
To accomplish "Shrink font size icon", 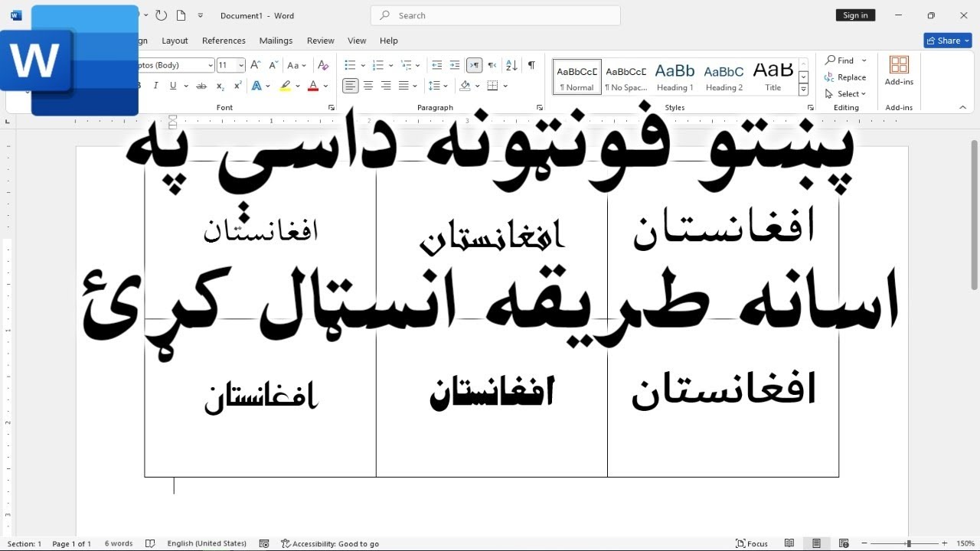I will click(273, 65).
